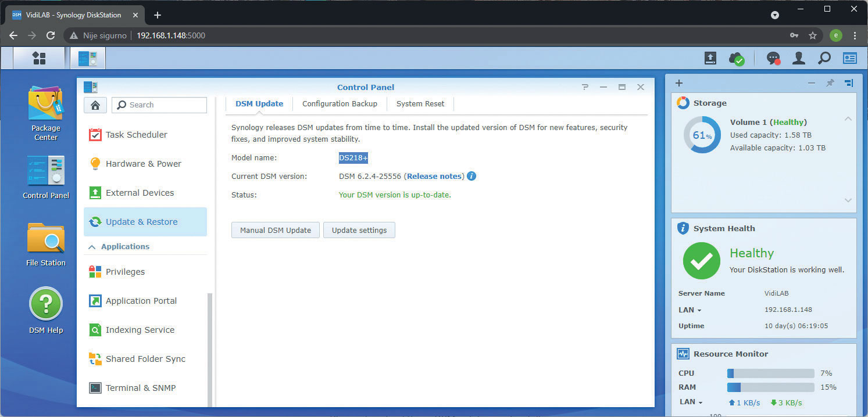868x417 pixels.
Task: Open the upload queue icon
Action: [x=710, y=58]
